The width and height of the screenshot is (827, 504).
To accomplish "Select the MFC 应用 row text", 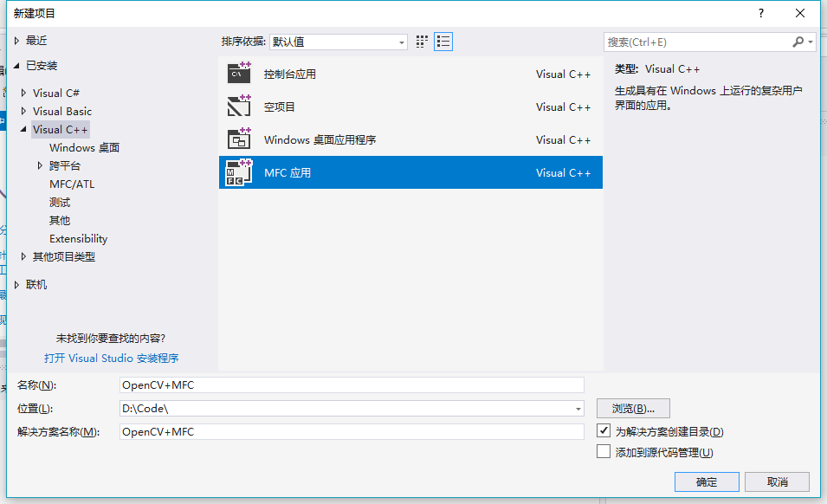I will 287,173.
